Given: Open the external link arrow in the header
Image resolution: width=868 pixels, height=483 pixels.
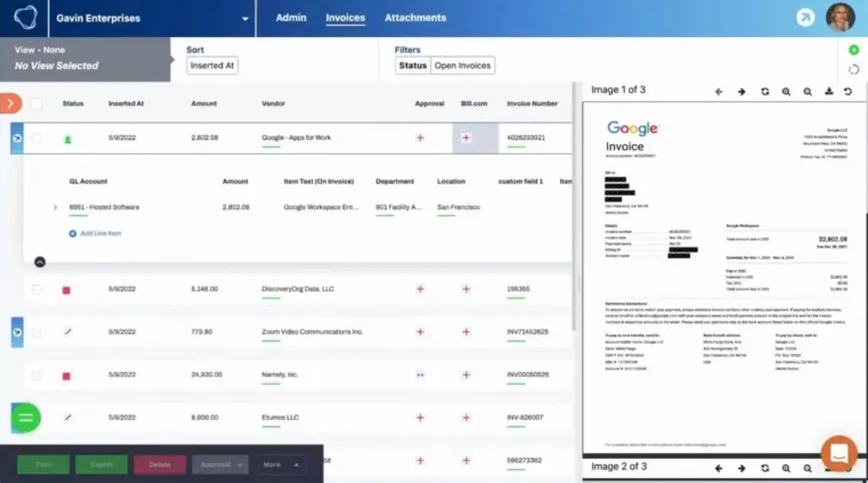Looking at the screenshot, I should [x=805, y=17].
